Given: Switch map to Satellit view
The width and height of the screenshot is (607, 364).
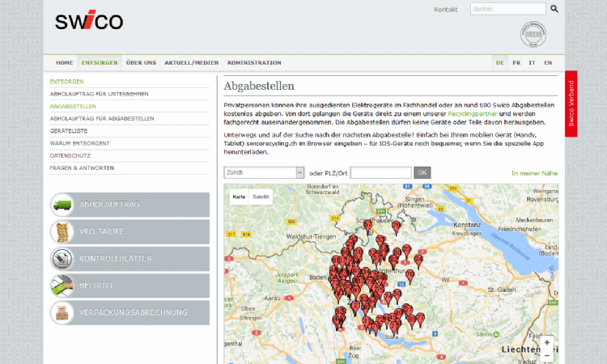Looking at the screenshot, I should (261, 197).
